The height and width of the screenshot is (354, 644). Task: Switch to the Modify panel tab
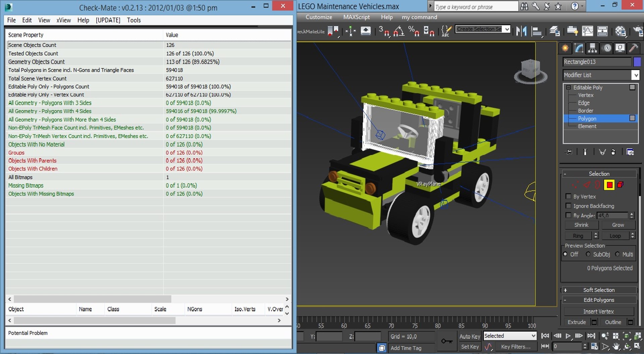[579, 48]
